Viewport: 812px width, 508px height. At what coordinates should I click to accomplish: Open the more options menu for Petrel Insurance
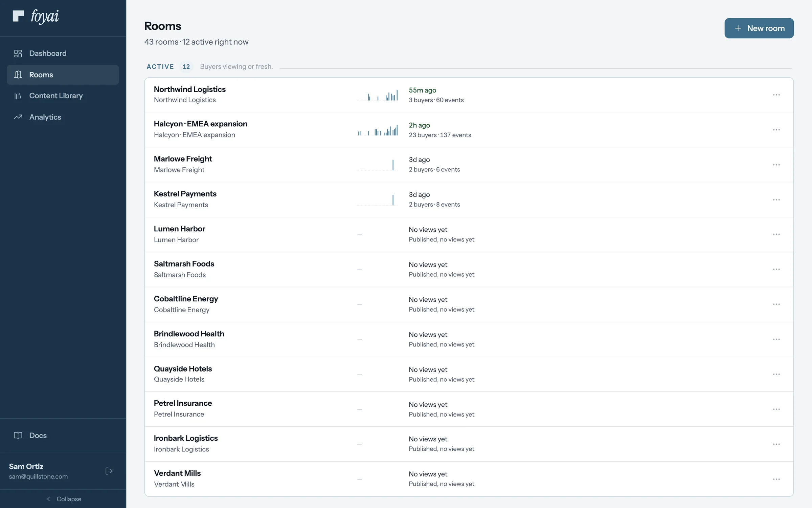coord(776,409)
